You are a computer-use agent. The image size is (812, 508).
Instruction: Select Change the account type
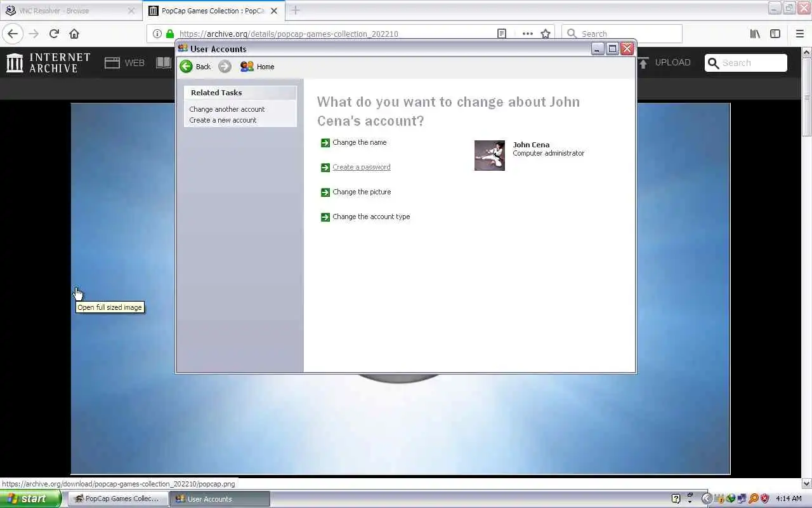371,217
